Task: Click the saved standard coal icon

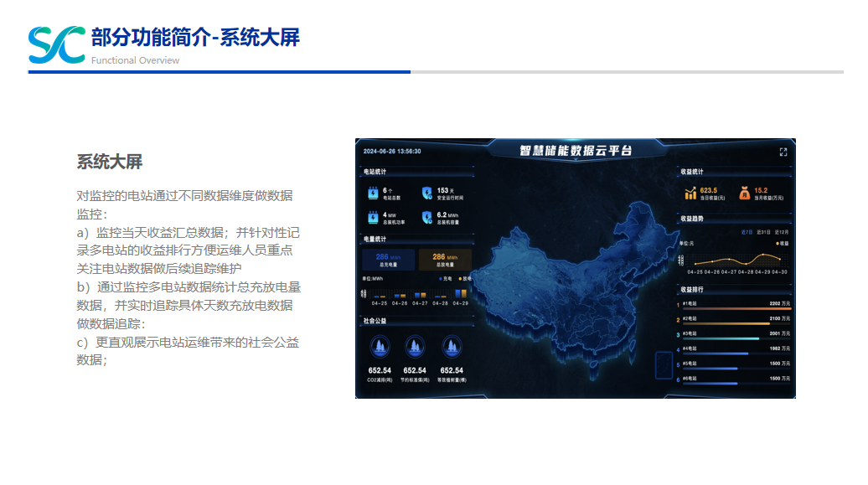Action: [416, 347]
